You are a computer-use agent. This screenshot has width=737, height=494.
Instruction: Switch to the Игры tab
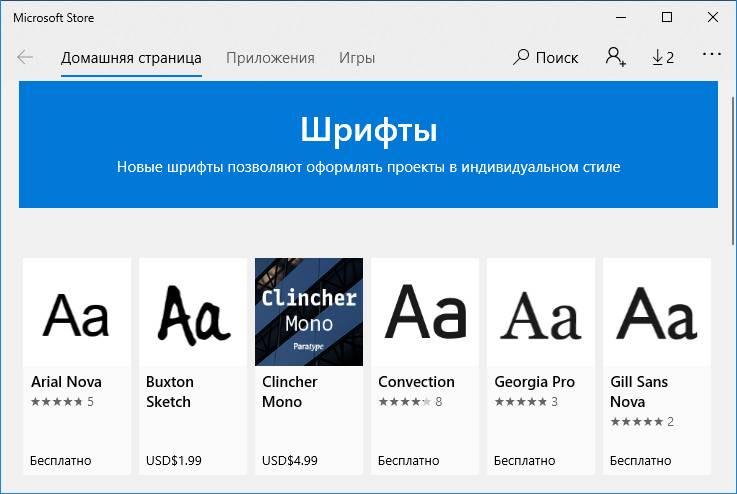(x=357, y=58)
